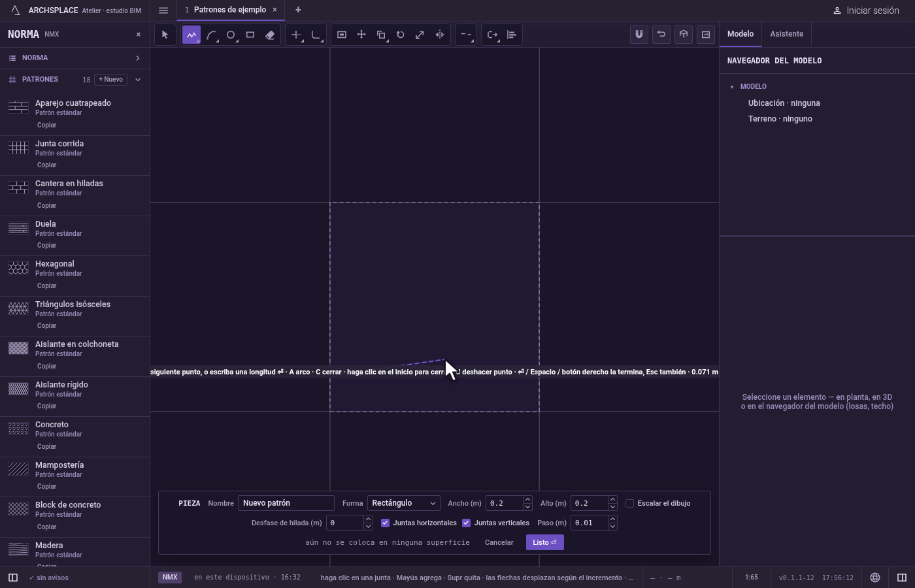The width and height of the screenshot is (915, 588).
Task: Click the rotate tool
Action: 401,35
